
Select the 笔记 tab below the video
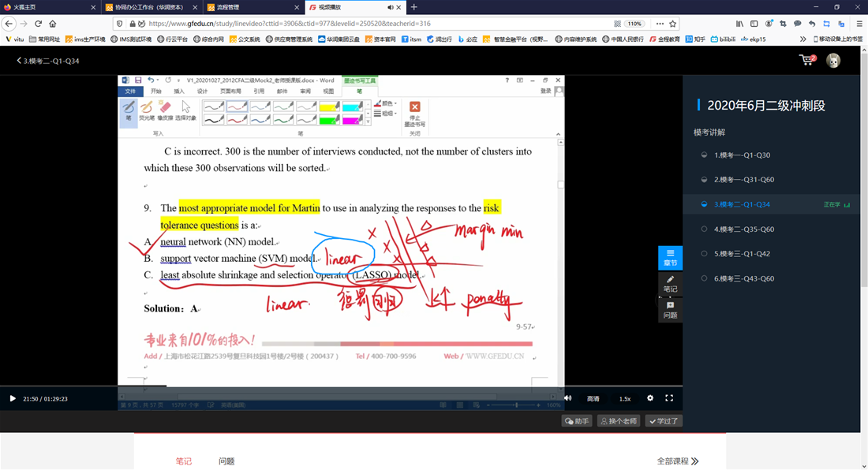183,461
